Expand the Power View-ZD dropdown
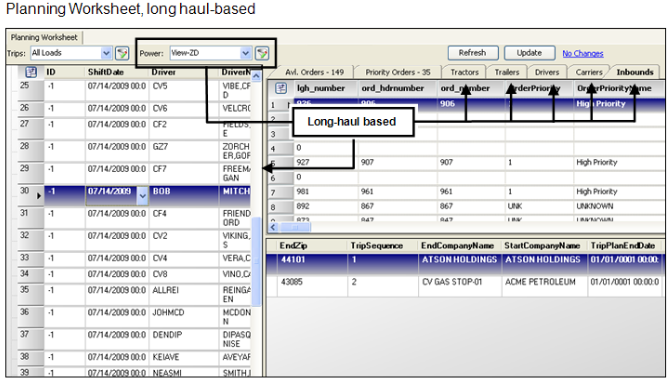671x380 pixels. pyautogui.click(x=245, y=53)
